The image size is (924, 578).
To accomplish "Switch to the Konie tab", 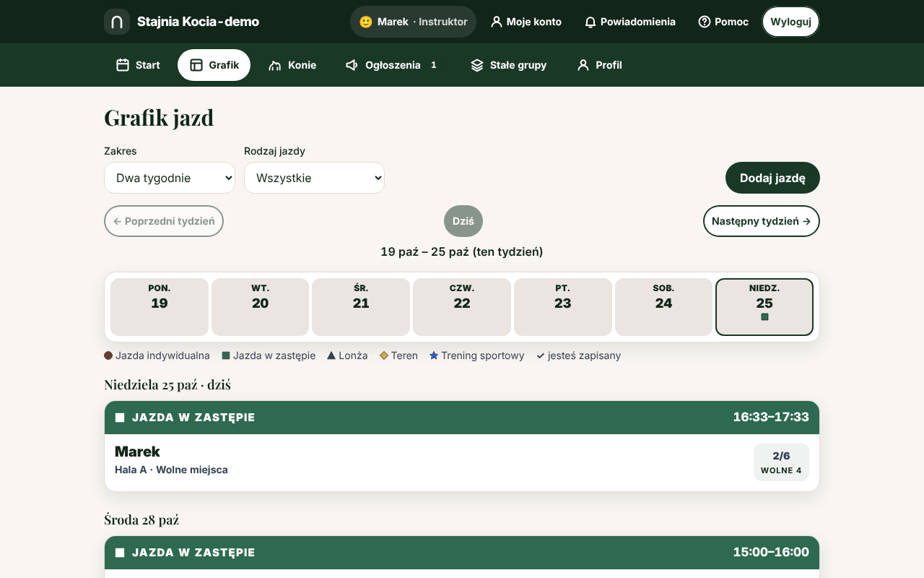I will [x=292, y=65].
